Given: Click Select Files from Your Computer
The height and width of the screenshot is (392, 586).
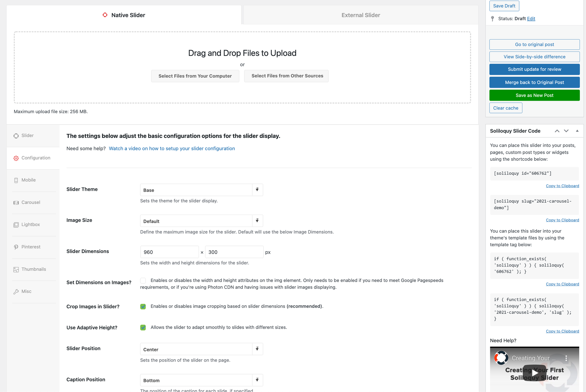Looking at the screenshot, I should tap(195, 76).
